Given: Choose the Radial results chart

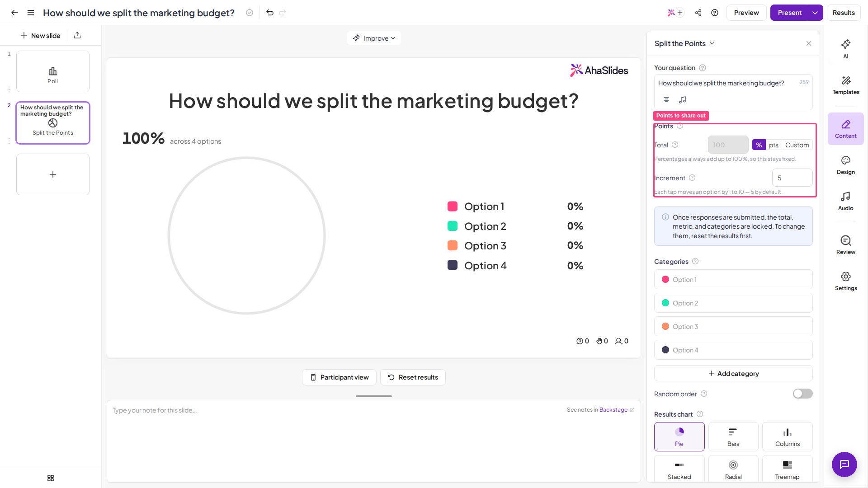Looking at the screenshot, I should pyautogui.click(x=733, y=469).
